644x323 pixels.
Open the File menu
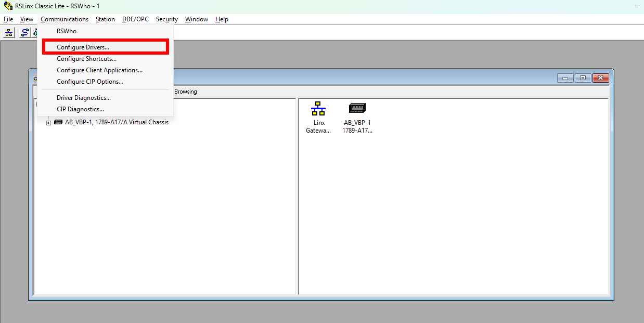tap(8, 19)
